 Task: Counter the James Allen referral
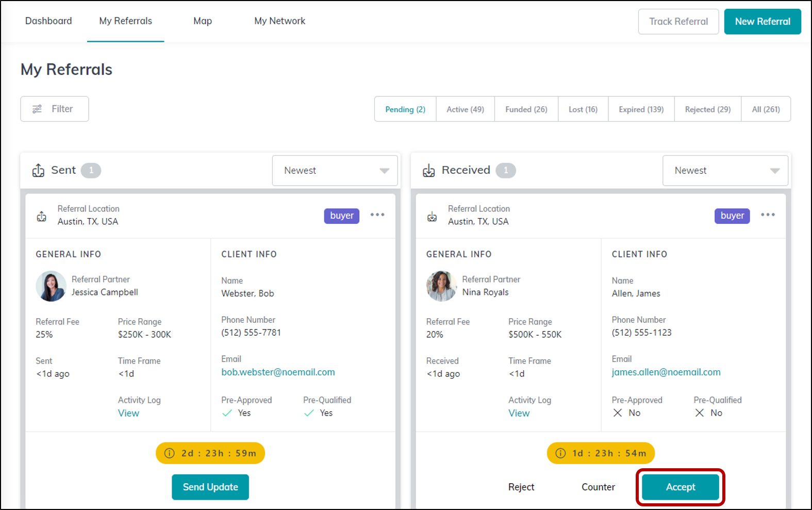pyautogui.click(x=599, y=487)
